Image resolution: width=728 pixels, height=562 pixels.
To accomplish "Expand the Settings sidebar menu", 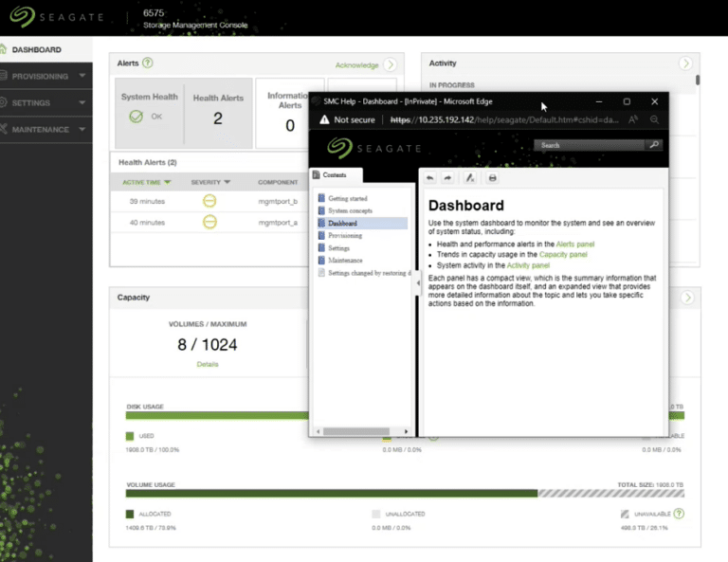I will pyautogui.click(x=45, y=102).
